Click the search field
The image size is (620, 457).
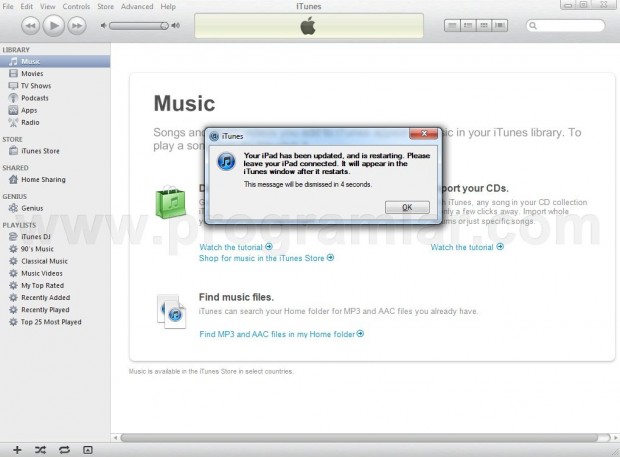pyautogui.click(x=575, y=24)
